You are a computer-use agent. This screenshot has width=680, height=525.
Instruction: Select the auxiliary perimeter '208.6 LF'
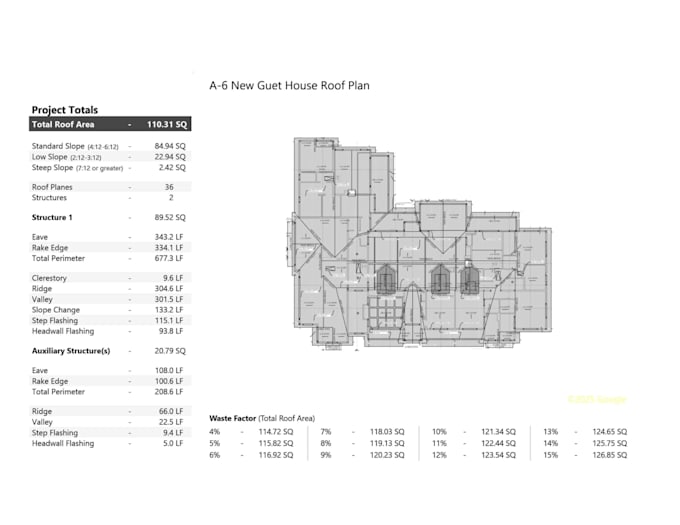point(169,392)
